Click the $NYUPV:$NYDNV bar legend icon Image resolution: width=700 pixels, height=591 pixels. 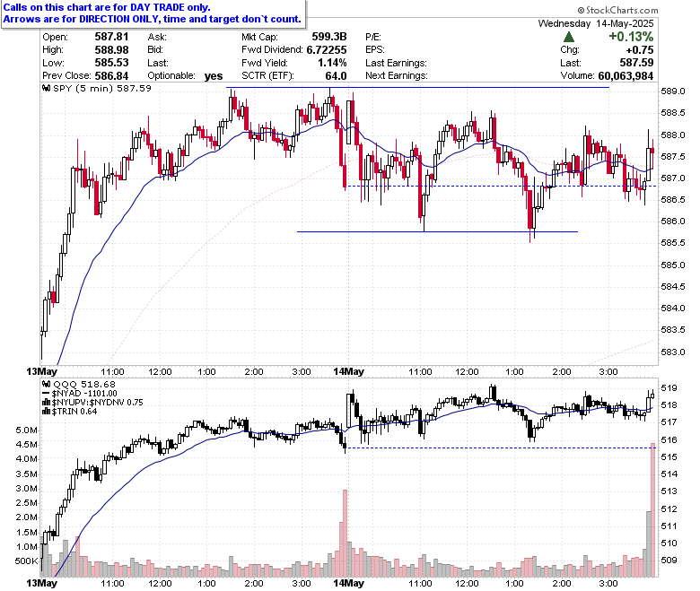tap(47, 403)
